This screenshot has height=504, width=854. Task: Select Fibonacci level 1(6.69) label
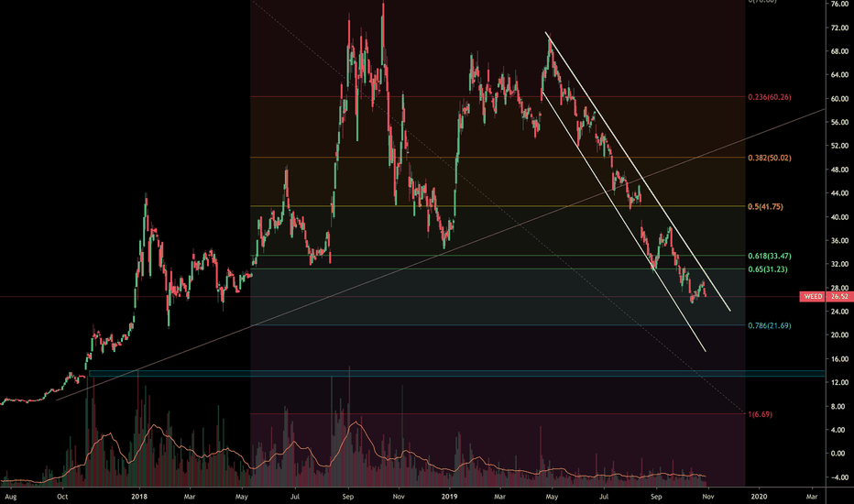(x=760, y=414)
